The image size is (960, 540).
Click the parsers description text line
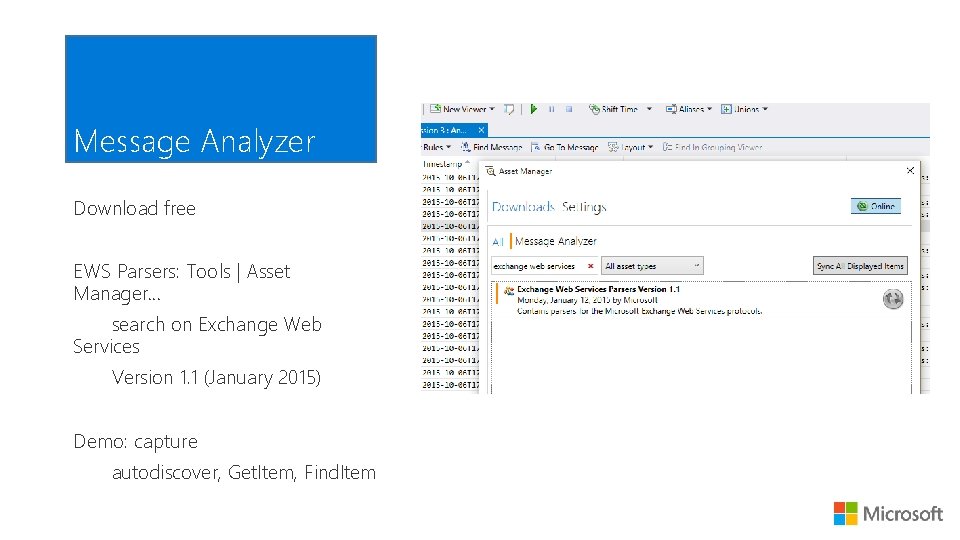click(x=639, y=311)
